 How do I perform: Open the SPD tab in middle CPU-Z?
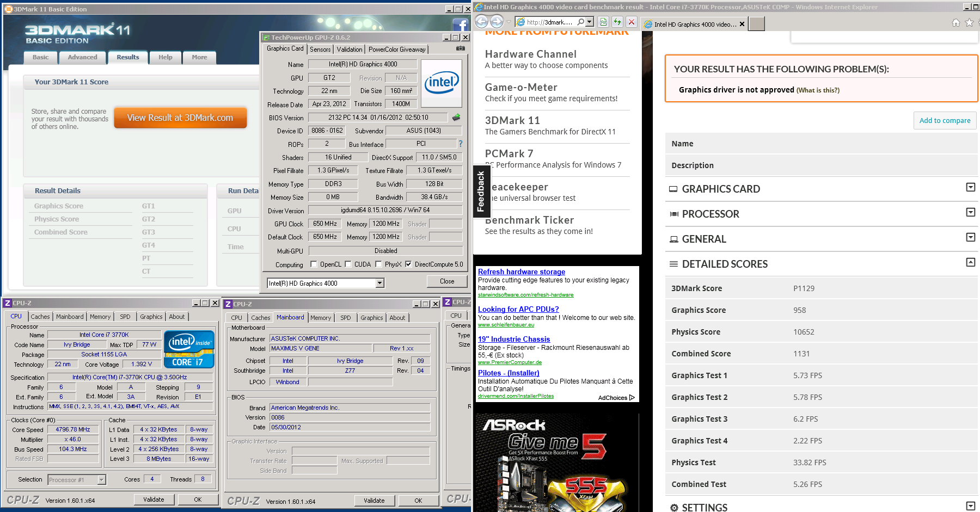(346, 318)
